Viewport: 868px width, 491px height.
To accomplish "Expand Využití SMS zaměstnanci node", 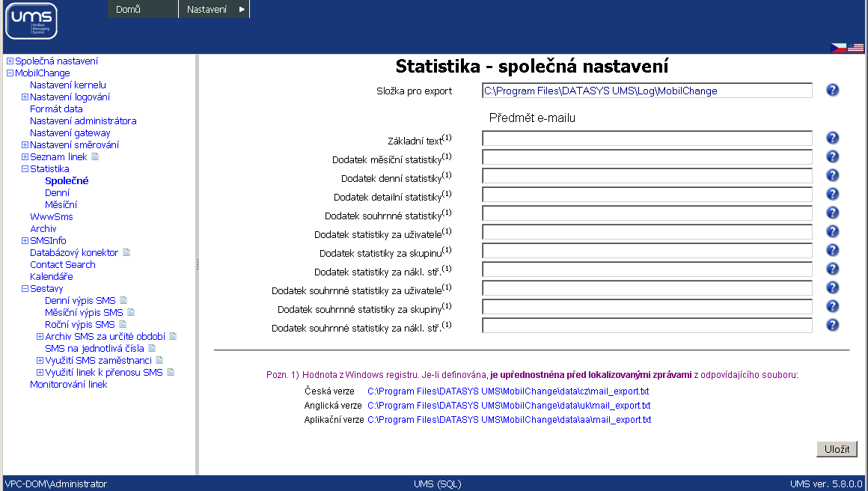I will [40, 360].
